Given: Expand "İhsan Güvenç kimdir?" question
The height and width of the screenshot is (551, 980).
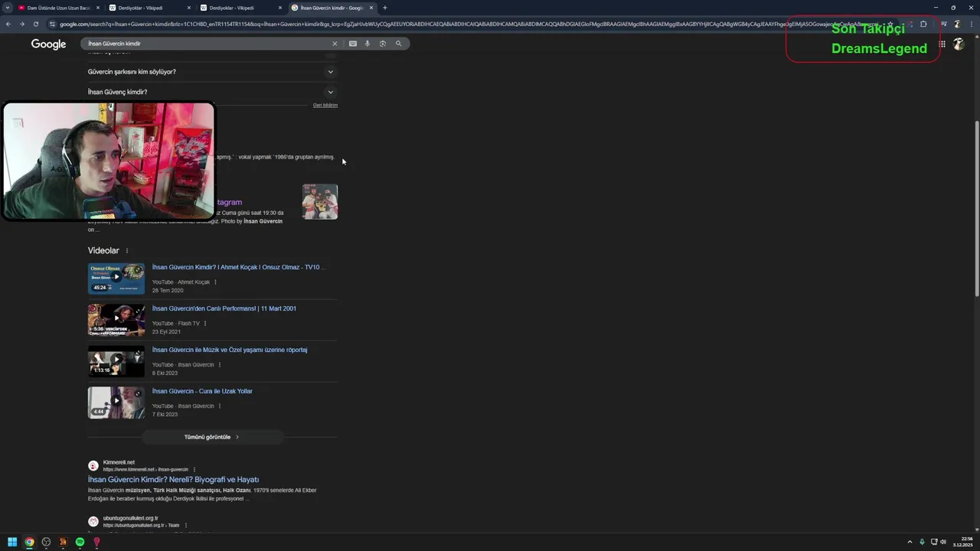Looking at the screenshot, I should point(212,92).
